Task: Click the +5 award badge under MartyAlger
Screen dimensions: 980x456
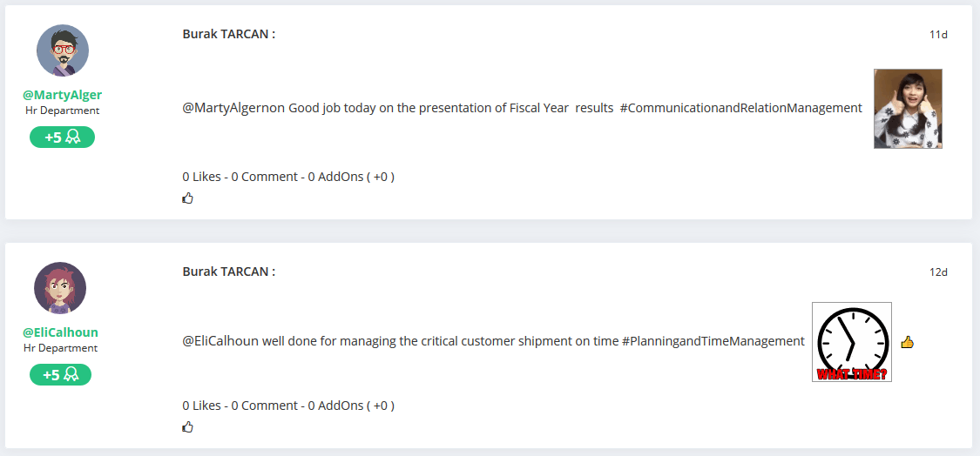Action: (62, 137)
